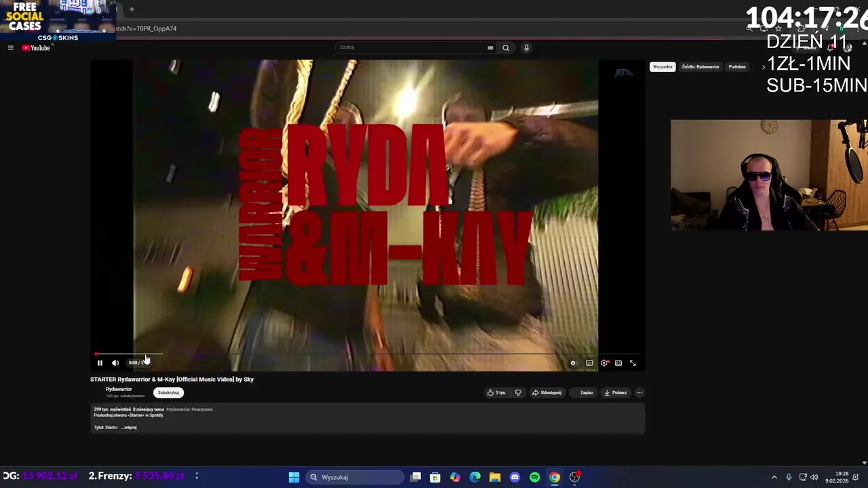Viewport: 868px width, 488px height.
Task: Click the browser address bar URL
Action: 146,28
